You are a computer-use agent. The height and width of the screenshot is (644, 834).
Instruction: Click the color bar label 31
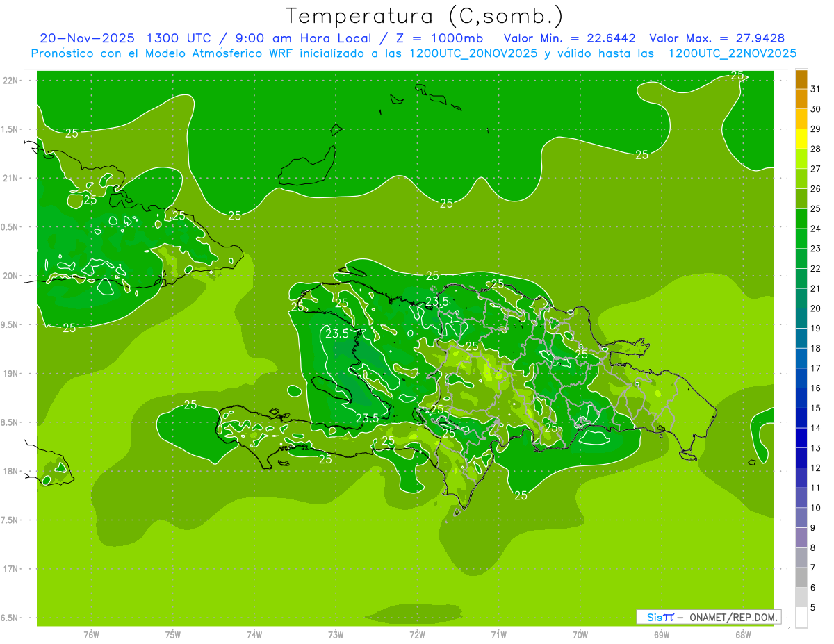(816, 89)
